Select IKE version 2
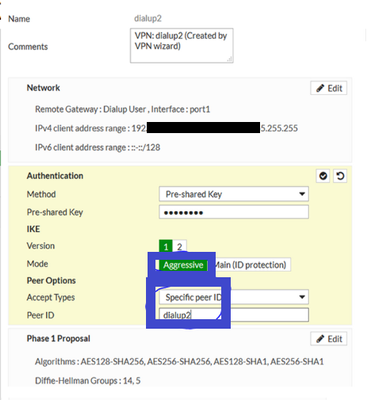368x400 pixels. click(179, 247)
